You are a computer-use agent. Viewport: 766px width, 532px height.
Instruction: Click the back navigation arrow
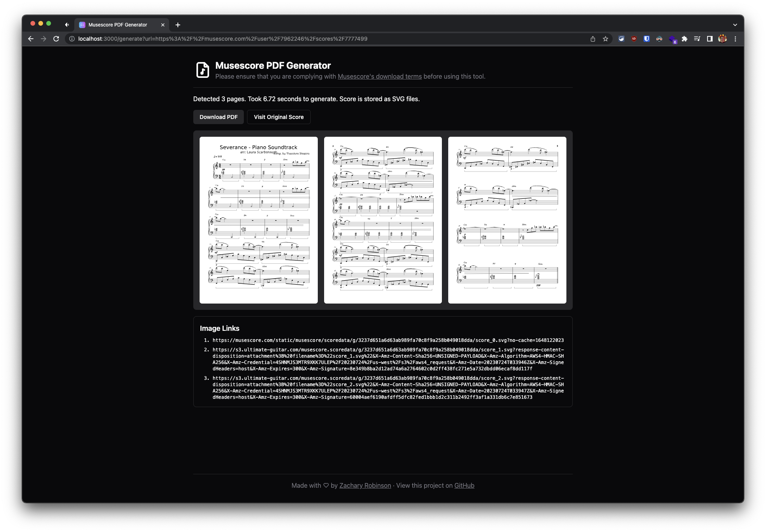[x=31, y=39]
